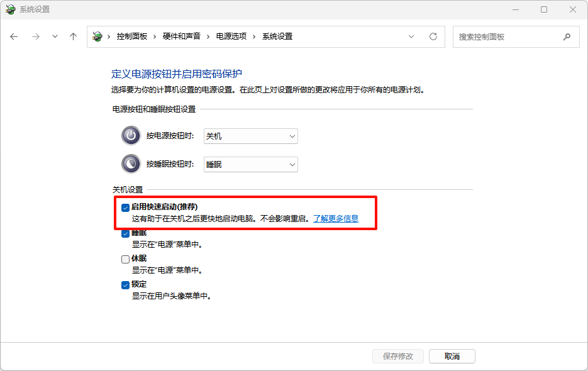Disable the 锁定 checkbox
Image resolution: width=588 pixels, height=371 pixels.
coord(126,284)
